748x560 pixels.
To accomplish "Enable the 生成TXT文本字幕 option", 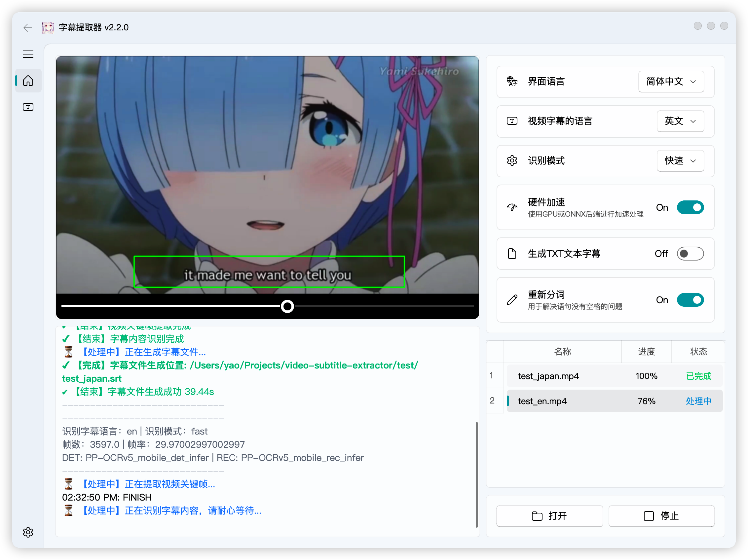I will [x=690, y=254].
